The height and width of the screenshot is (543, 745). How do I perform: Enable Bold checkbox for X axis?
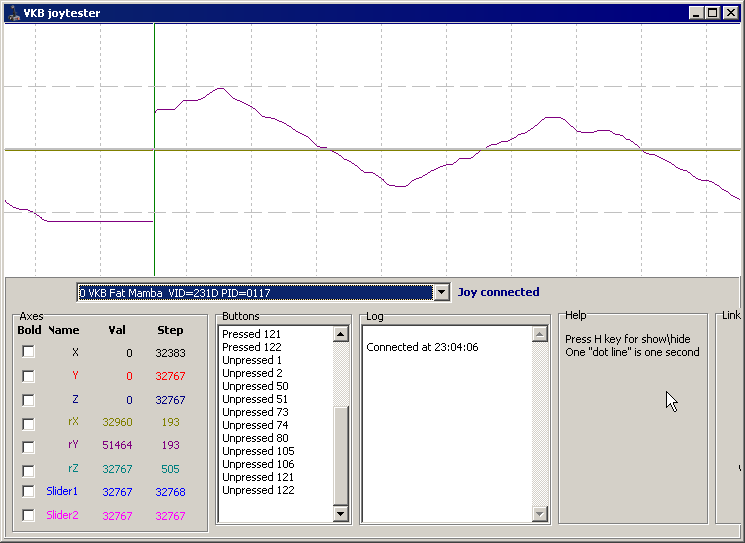tap(29, 352)
